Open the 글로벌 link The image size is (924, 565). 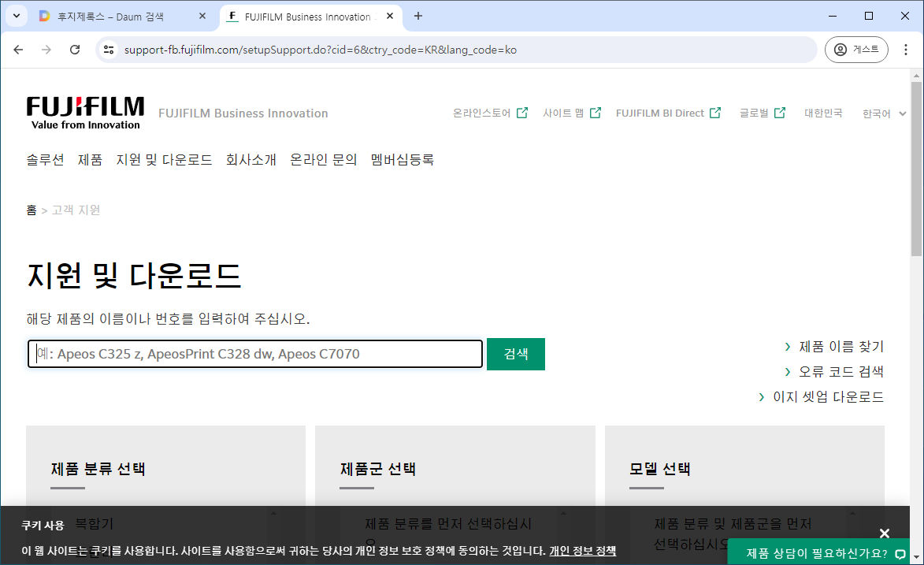click(763, 113)
